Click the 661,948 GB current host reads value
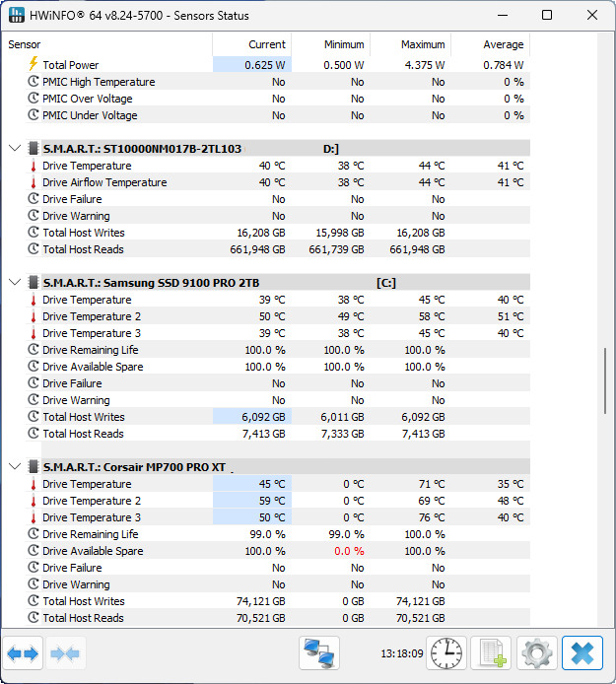This screenshot has width=616, height=684. click(257, 249)
